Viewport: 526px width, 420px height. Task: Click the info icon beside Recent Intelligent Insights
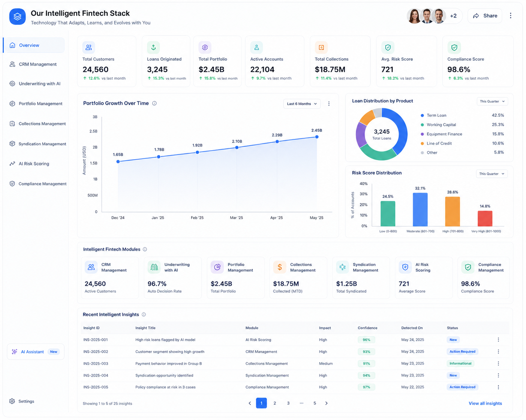point(144,315)
